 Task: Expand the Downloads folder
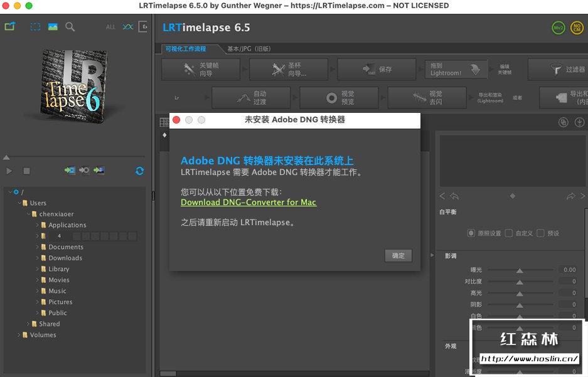[38, 258]
